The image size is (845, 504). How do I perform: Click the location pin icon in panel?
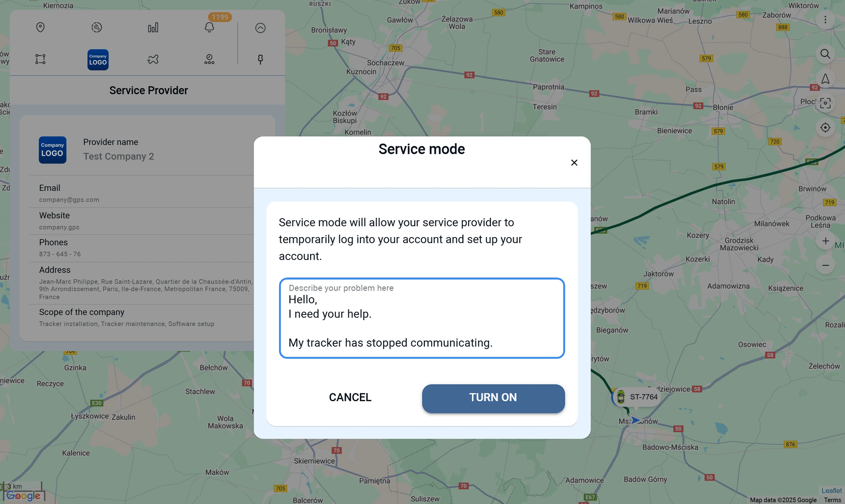(40, 28)
